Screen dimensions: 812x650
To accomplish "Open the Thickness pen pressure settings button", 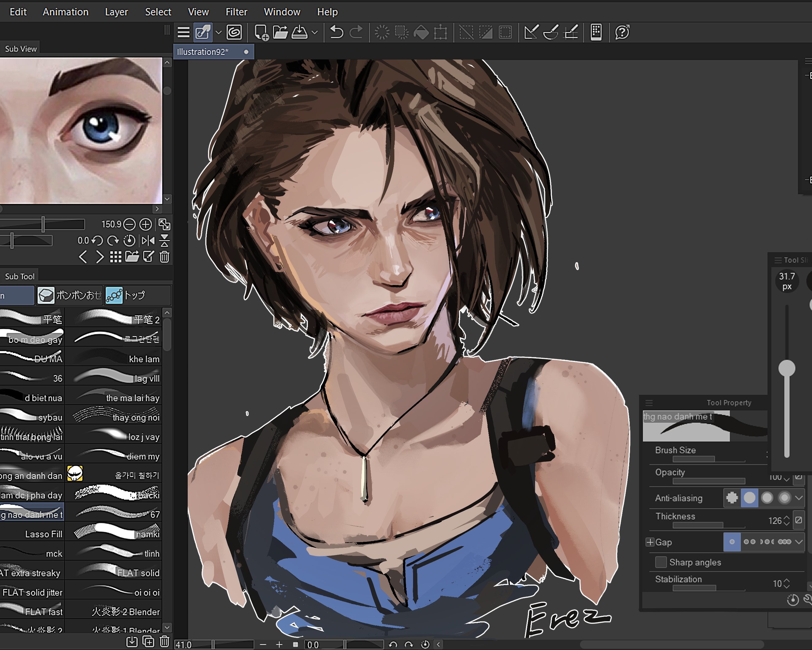I will 799,521.
